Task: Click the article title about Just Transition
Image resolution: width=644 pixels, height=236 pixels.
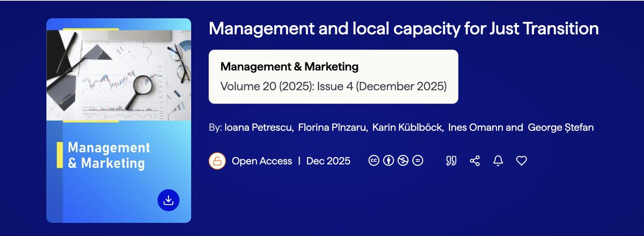Action: [404, 28]
